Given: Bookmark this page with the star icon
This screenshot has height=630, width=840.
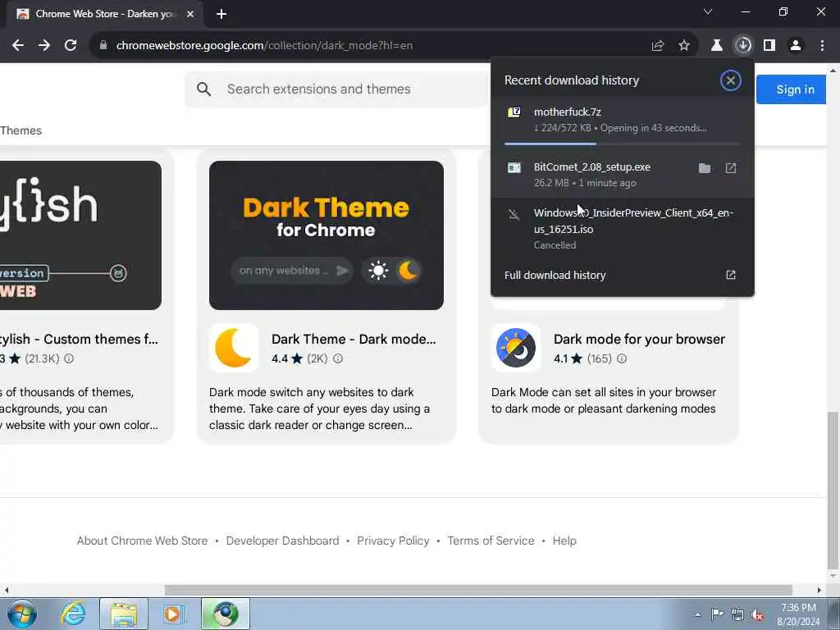Looking at the screenshot, I should point(684,46).
